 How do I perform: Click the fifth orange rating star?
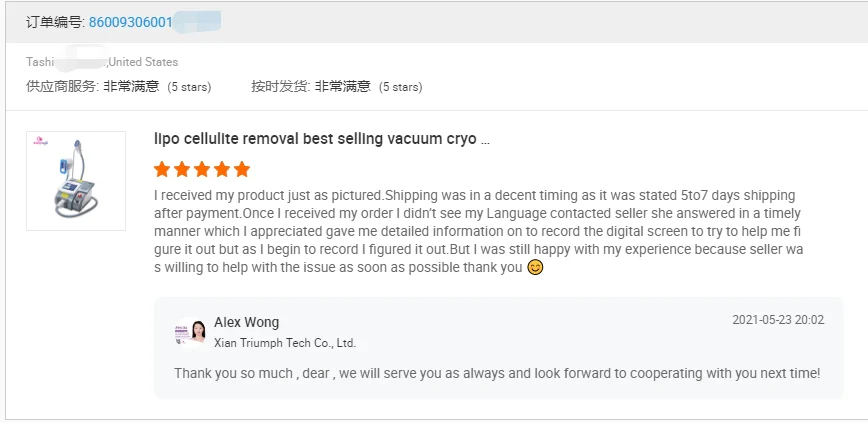click(x=242, y=169)
